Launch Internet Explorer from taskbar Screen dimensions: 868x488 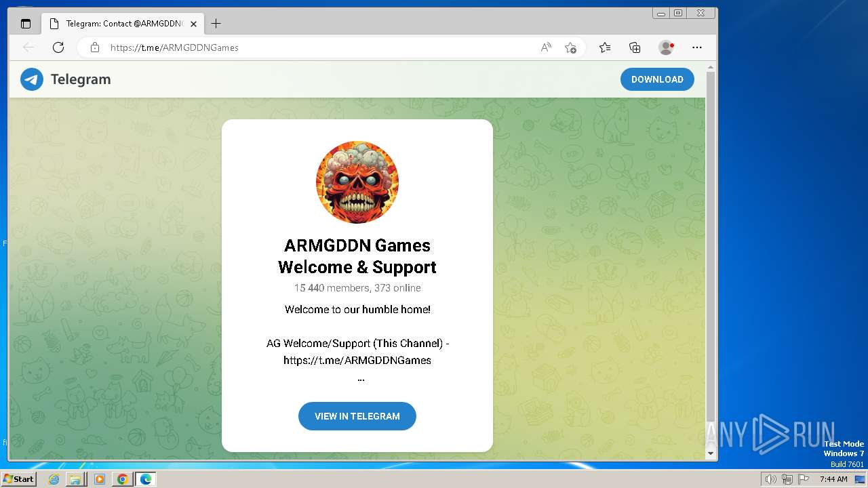pos(54,479)
